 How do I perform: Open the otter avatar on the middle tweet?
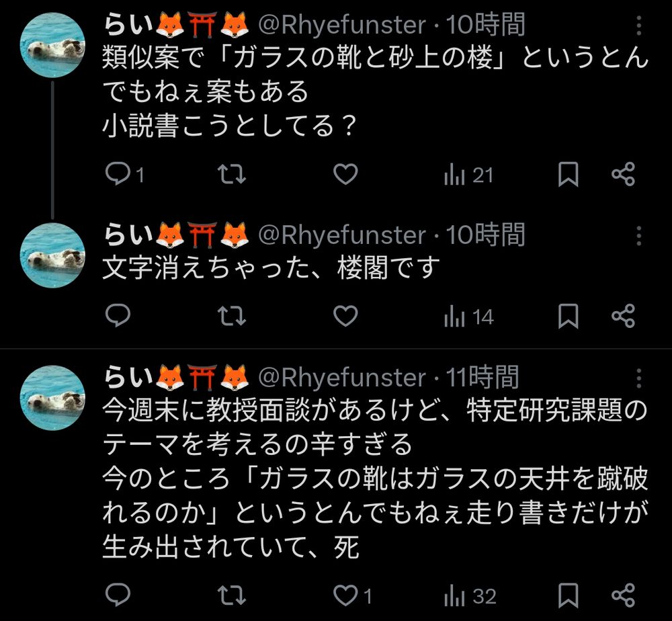tap(52, 255)
